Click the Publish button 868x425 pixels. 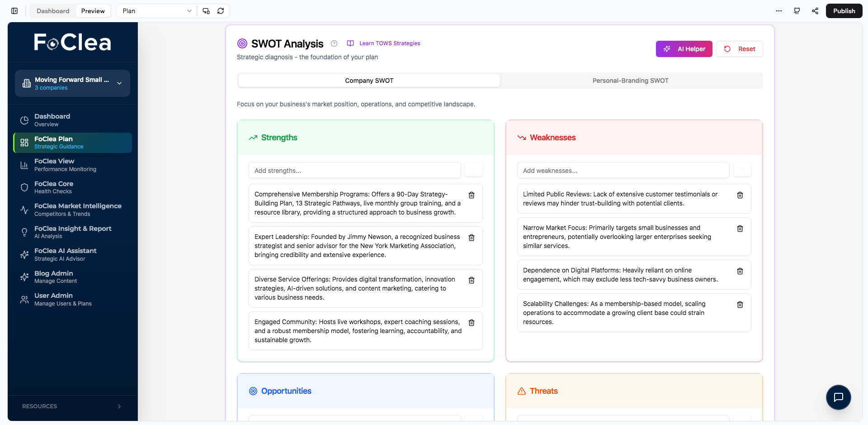click(844, 10)
